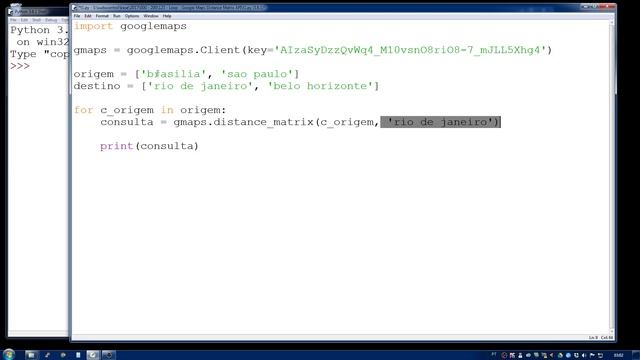Image resolution: width=640 pixels, height=360 pixels.
Task: Open File menu in Python Shell window
Action: [x=13, y=20]
